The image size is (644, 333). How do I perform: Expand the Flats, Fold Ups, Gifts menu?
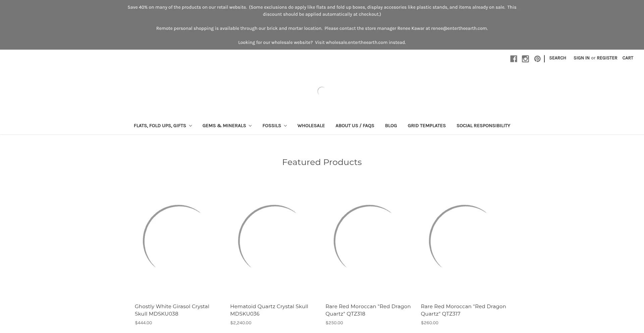pyautogui.click(x=162, y=126)
